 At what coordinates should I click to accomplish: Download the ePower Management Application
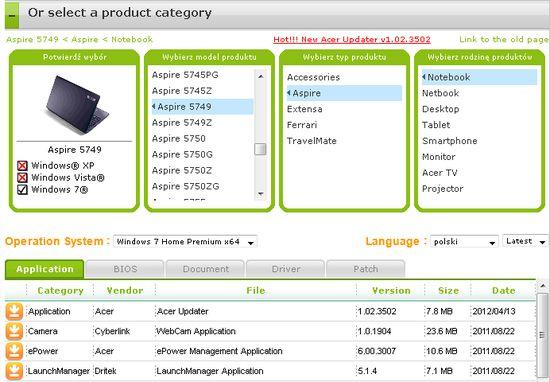14,351
